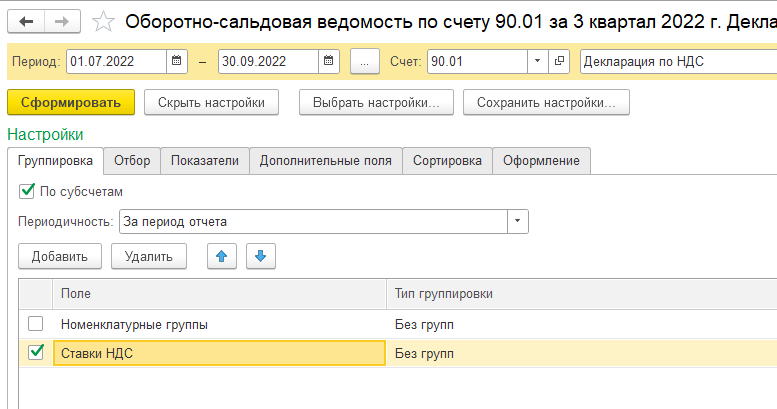
Task: Open the Показатели tab
Action: tap(205, 160)
